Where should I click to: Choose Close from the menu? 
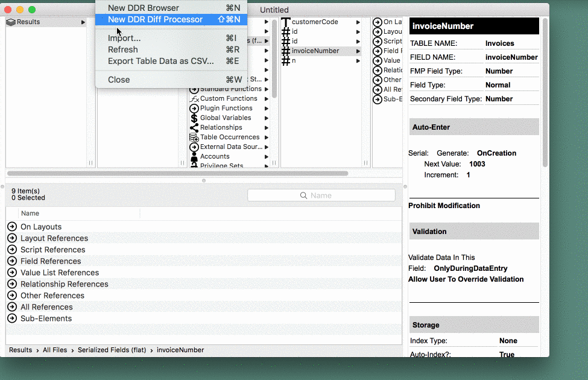(171, 80)
